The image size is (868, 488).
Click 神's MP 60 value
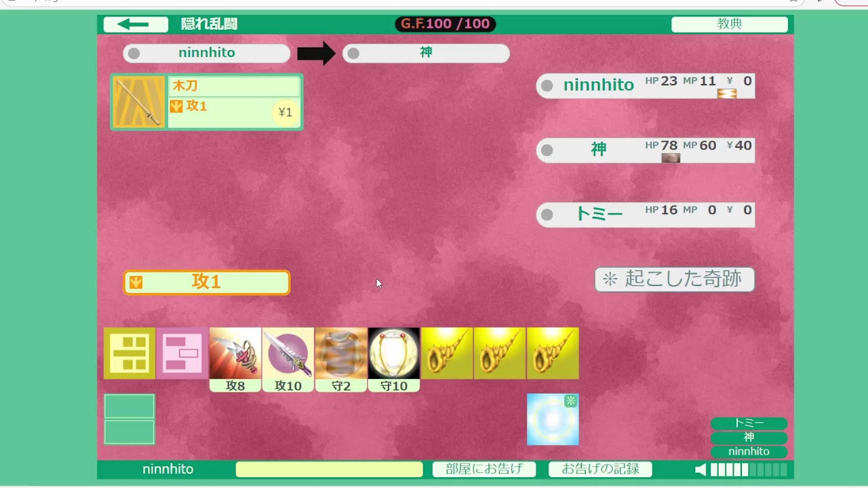tap(708, 145)
